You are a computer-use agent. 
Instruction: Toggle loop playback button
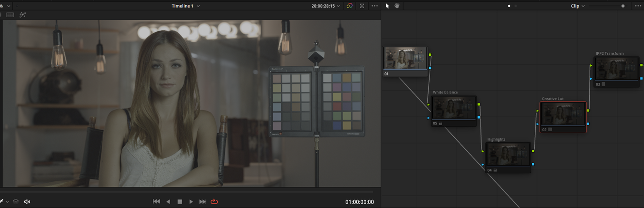point(215,201)
